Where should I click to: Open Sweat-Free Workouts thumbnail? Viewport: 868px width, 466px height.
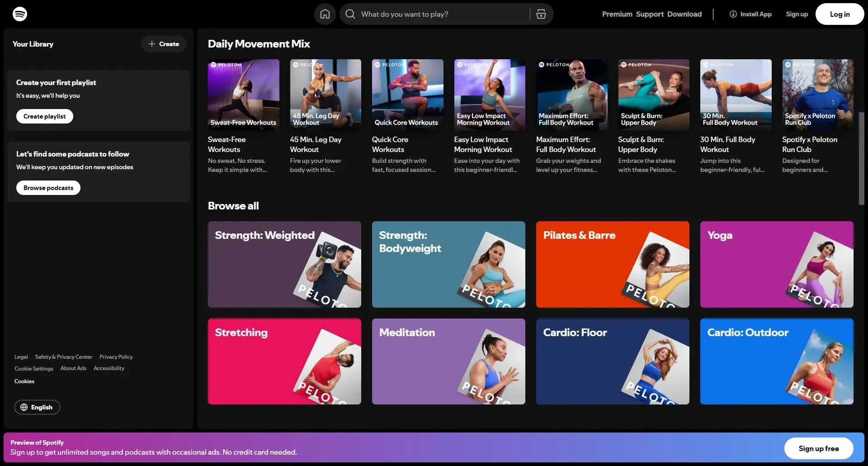tap(244, 95)
